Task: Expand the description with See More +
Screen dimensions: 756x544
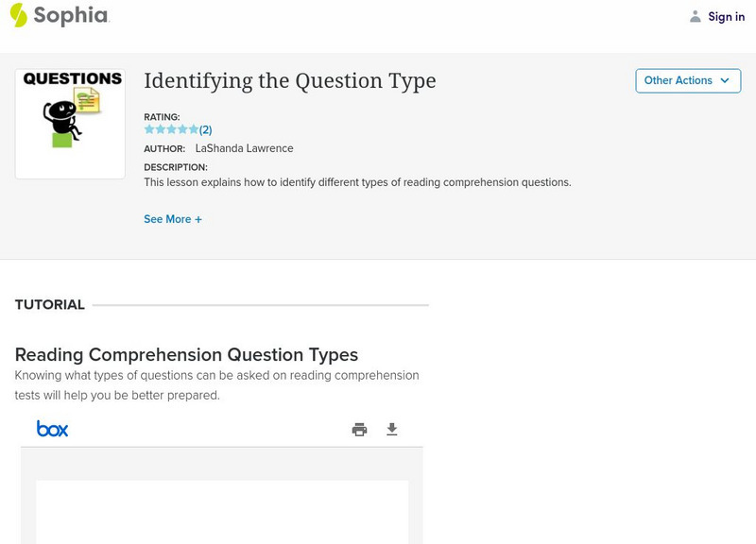Action: tap(173, 218)
